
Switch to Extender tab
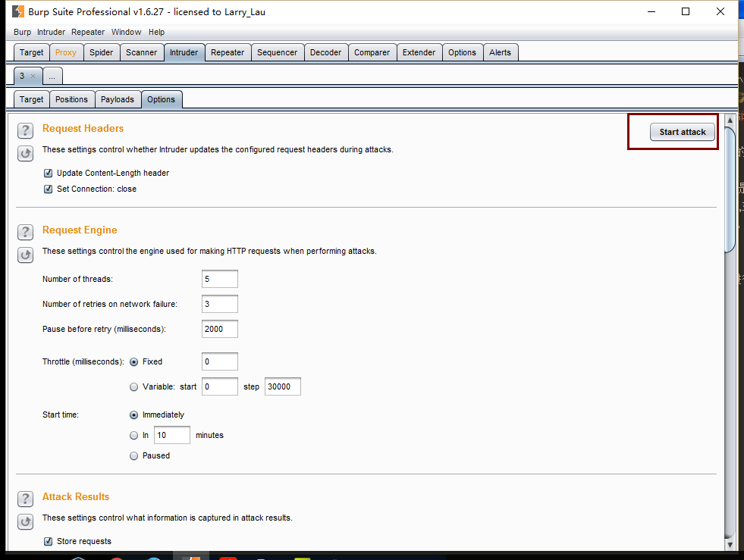pyautogui.click(x=419, y=52)
